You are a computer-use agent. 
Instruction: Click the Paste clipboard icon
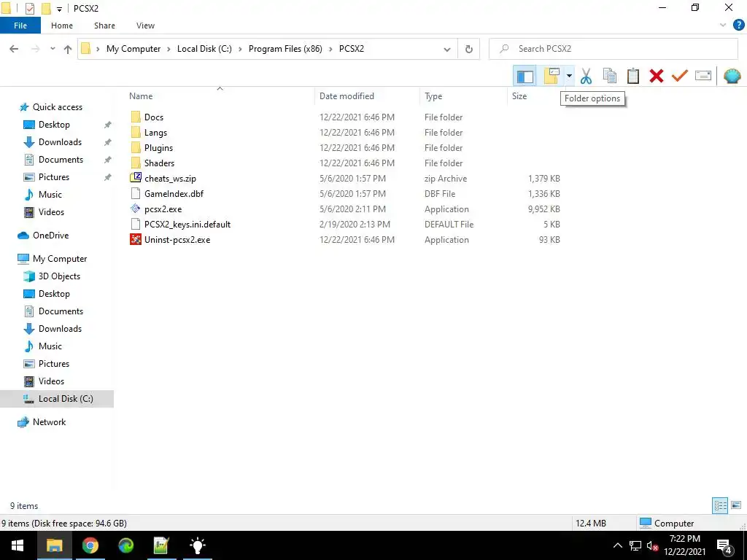632,76
